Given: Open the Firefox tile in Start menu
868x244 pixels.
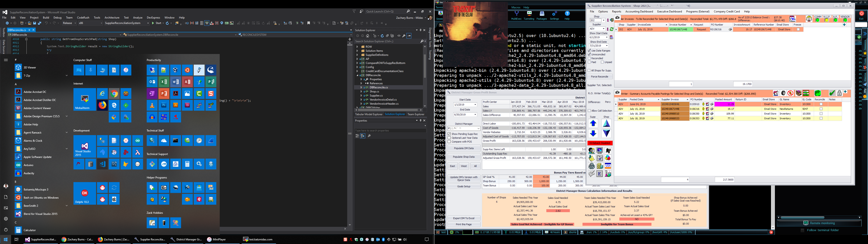Looking at the screenshot, I should (102, 106).
